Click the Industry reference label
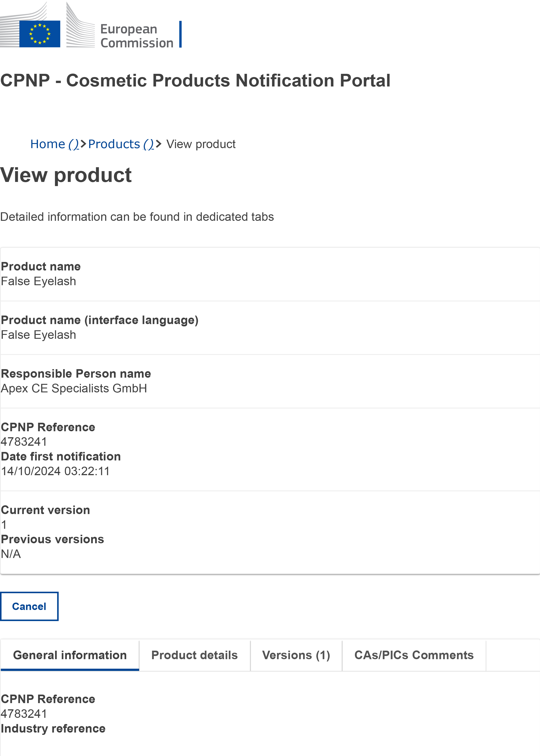The image size is (540, 756). (x=53, y=728)
